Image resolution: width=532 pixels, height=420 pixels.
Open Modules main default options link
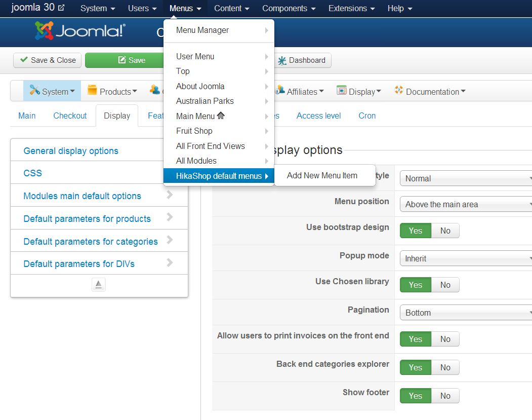point(82,196)
